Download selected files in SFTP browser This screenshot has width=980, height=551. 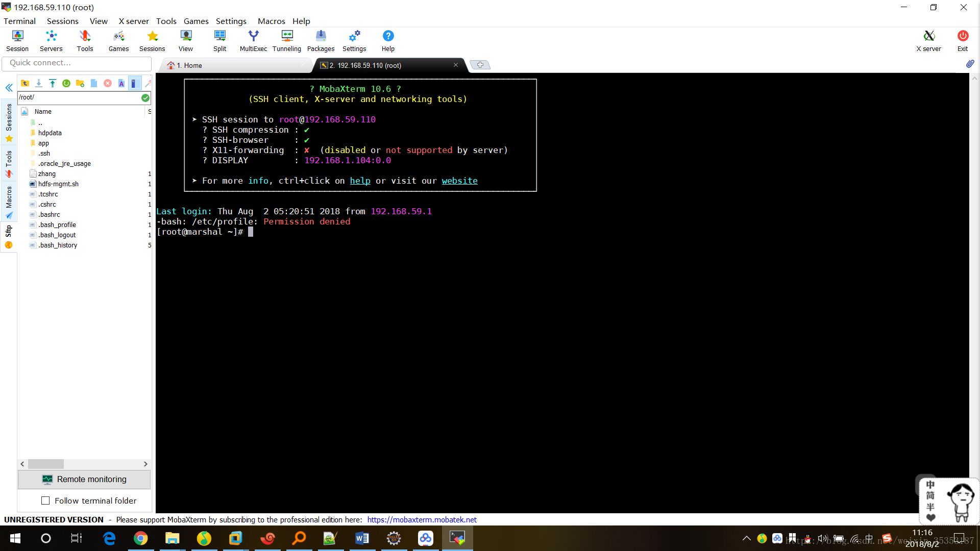(39, 83)
